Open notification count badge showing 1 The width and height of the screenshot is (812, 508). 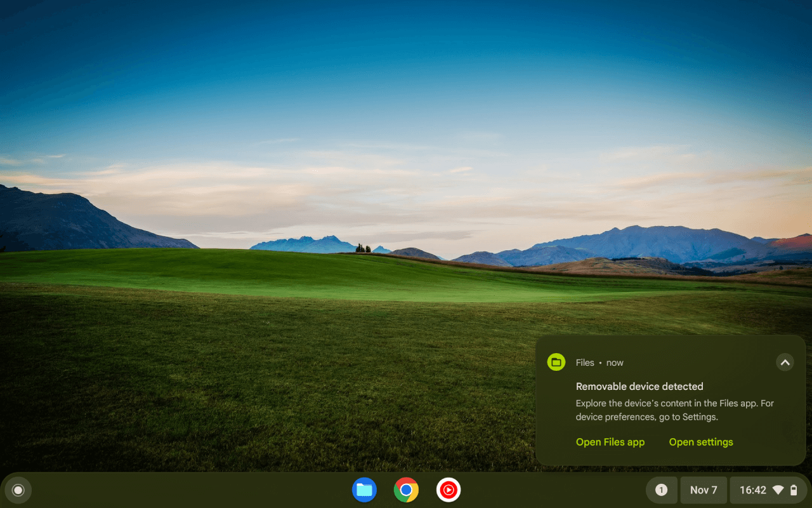tap(662, 490)
